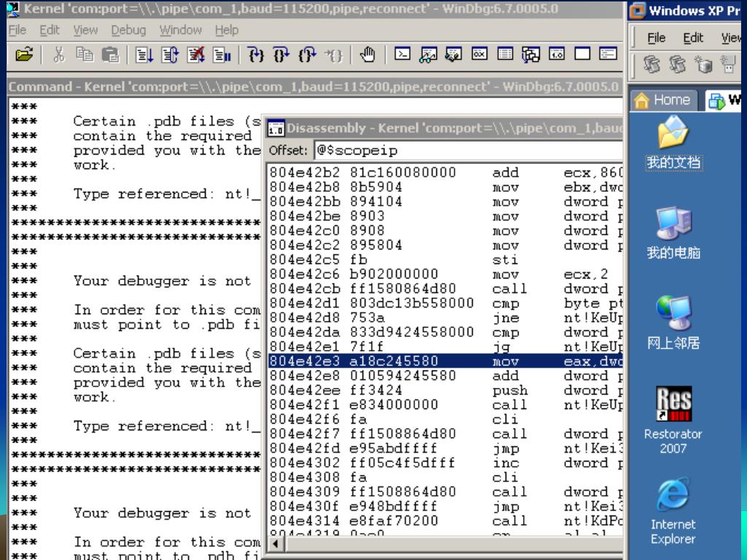Select highlighted disassembly line 804e42e3
The height and width of the screenshot is (560, 747).
(x=446, y=361)
